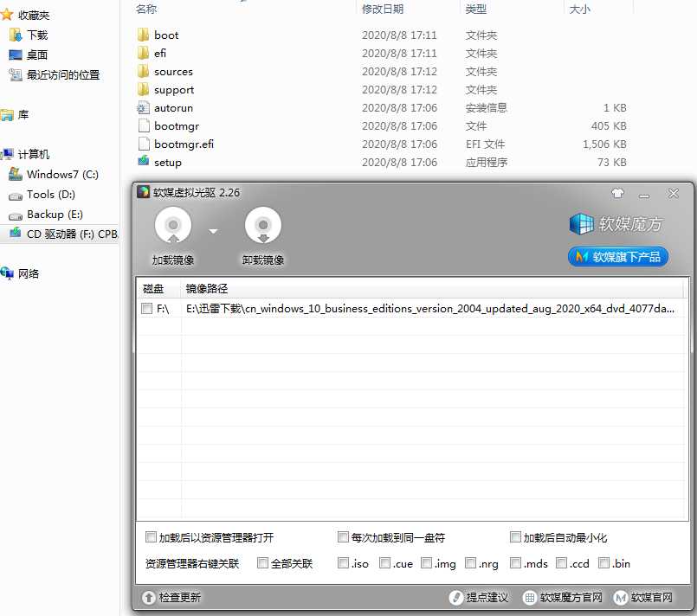This screenshot has width=697, height=616.
Task: Select the mounted Windows 10 image path
Action: (429, 308)
